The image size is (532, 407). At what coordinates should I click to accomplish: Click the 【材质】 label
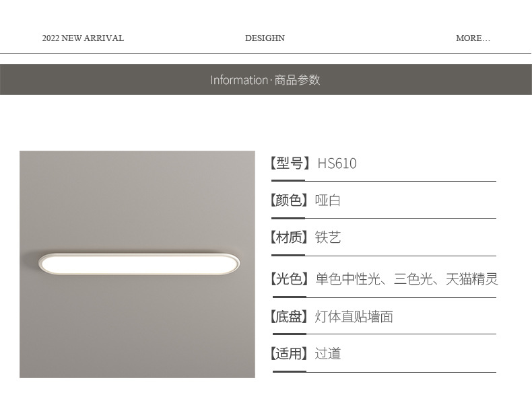tap(292, 237)
